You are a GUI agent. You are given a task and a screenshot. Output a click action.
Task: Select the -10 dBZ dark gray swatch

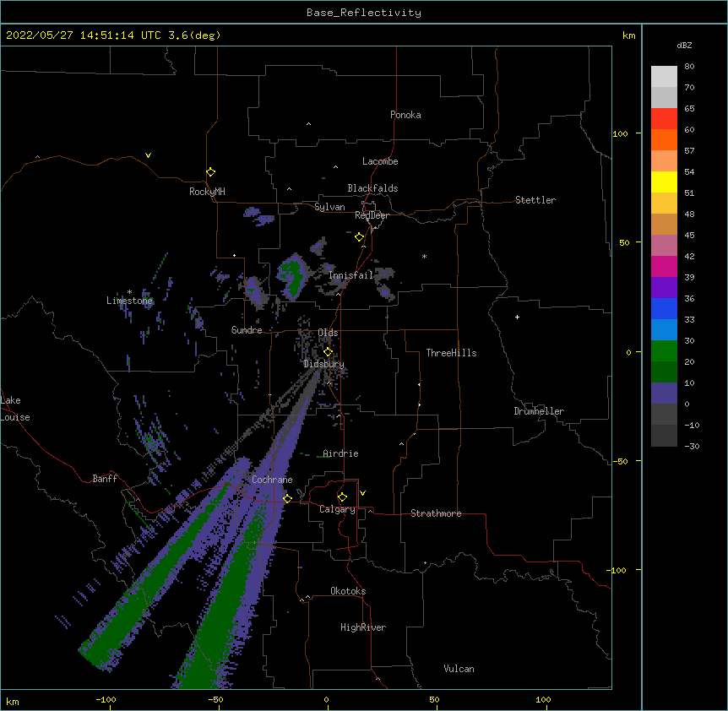pyautogui.click(x=664, y=436)
